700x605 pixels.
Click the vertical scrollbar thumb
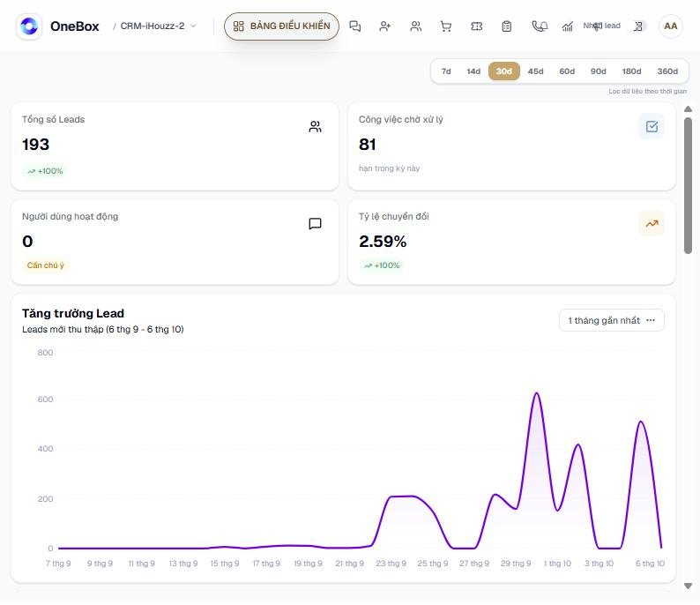point(688,186)
